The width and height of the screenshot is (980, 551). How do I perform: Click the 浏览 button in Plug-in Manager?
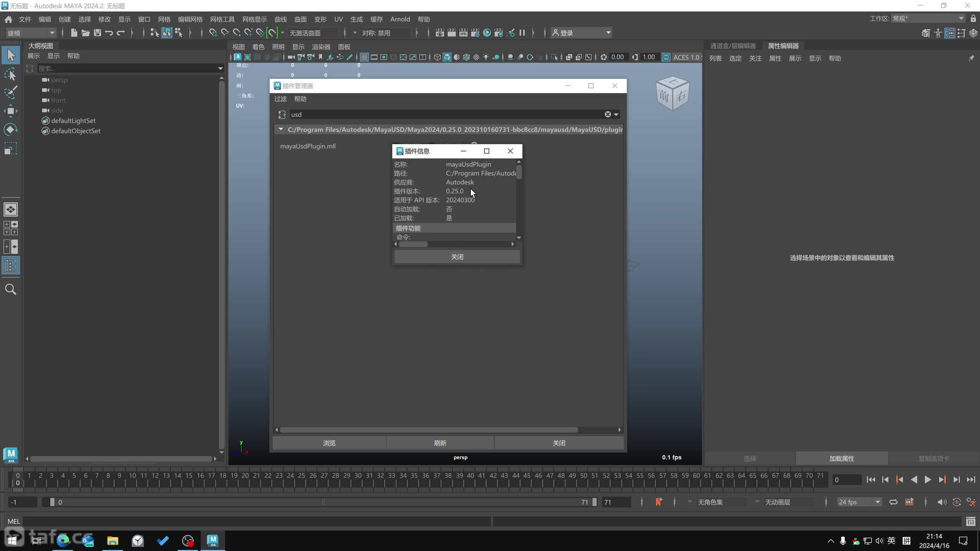coord(329,443)
